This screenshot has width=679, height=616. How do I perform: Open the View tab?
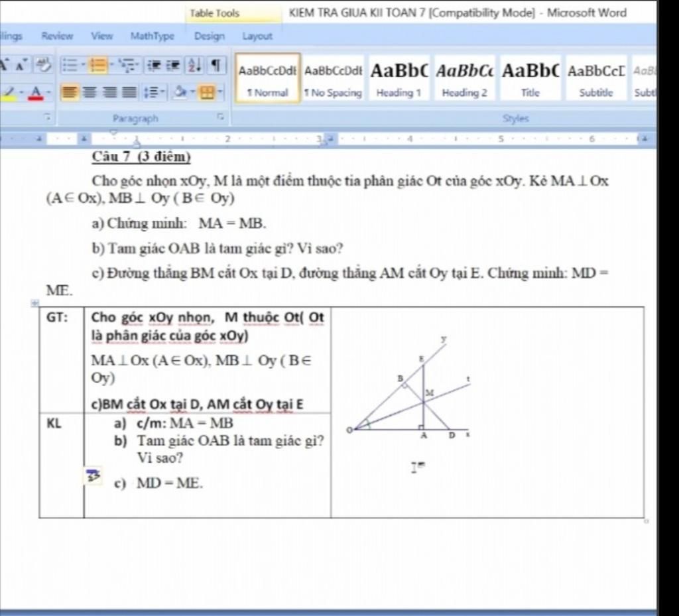[x=101, y=36]
